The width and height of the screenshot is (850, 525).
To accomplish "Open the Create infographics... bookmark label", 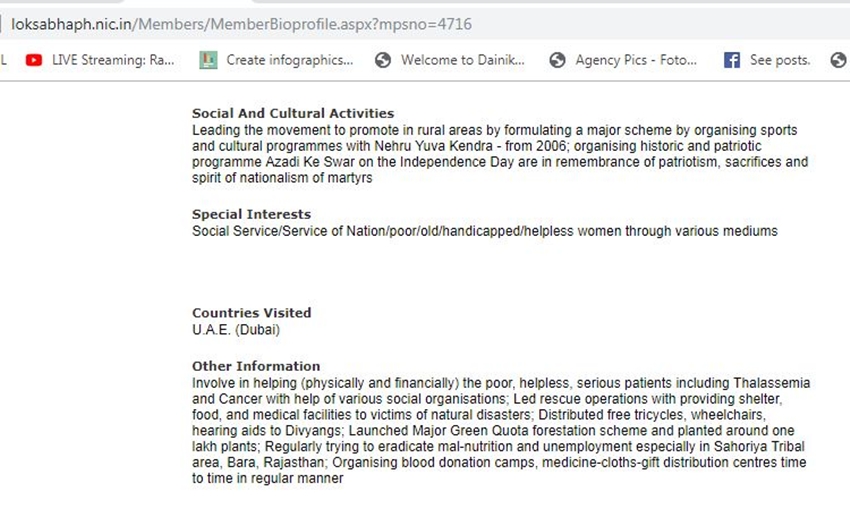I will click(x=289, y=60).
